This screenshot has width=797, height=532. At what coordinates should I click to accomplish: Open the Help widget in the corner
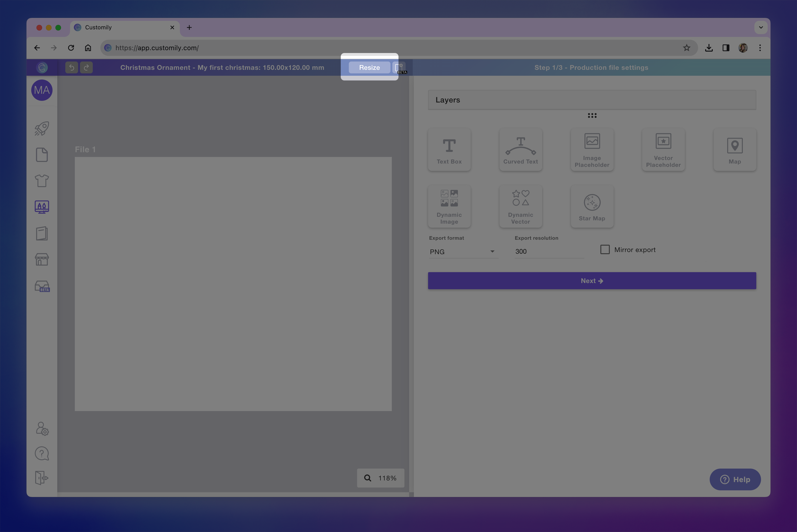pyautogui.click(x=735, y=479)
